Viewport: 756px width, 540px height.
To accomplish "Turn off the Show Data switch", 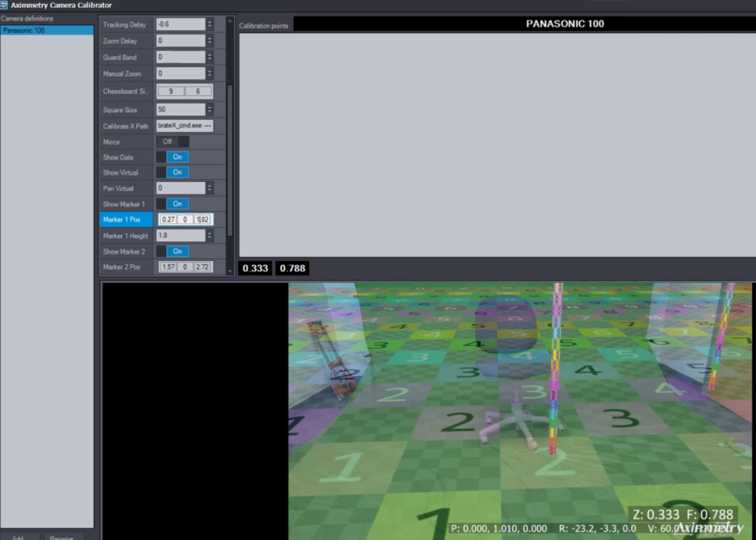I will (x=172, y=157).
